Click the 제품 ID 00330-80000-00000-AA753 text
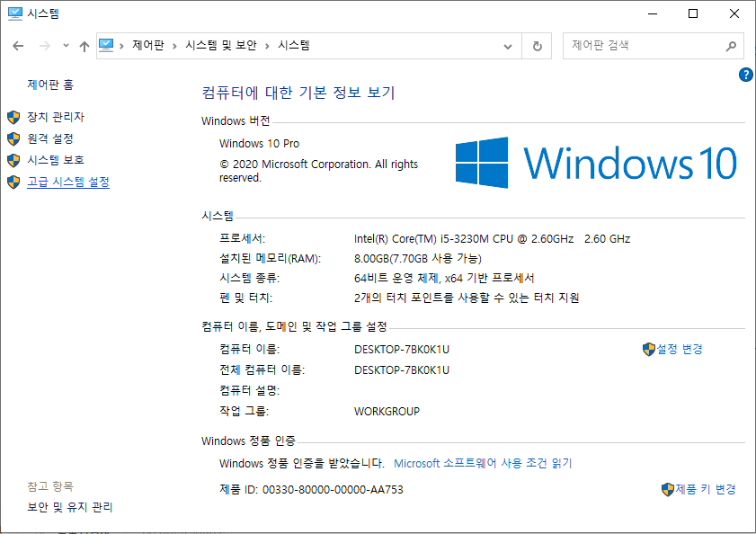 point(311,490)
